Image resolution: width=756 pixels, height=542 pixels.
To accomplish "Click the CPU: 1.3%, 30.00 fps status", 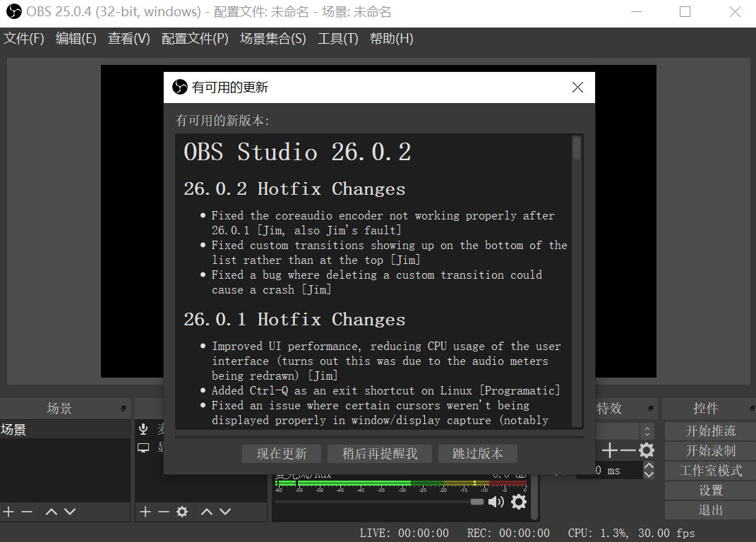I will (631, 533).
